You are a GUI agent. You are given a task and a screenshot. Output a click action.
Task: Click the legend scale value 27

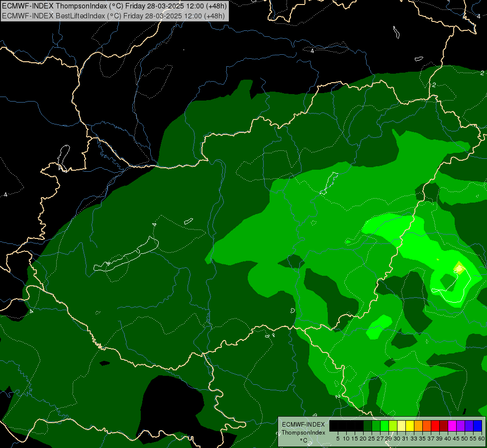(x=380, y=439)
